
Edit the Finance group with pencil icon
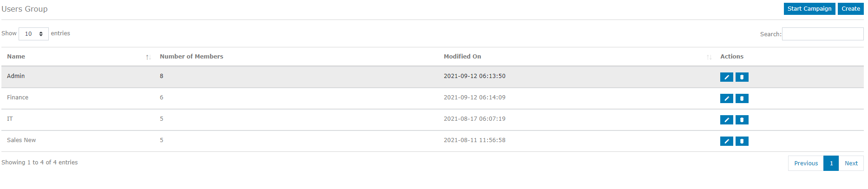[x=726, y=98]
